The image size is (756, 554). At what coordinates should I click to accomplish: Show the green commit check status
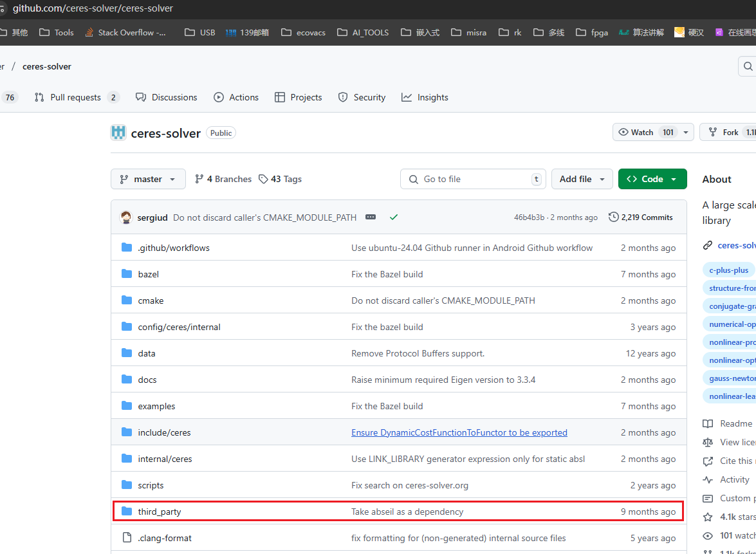tap(394, 217)
